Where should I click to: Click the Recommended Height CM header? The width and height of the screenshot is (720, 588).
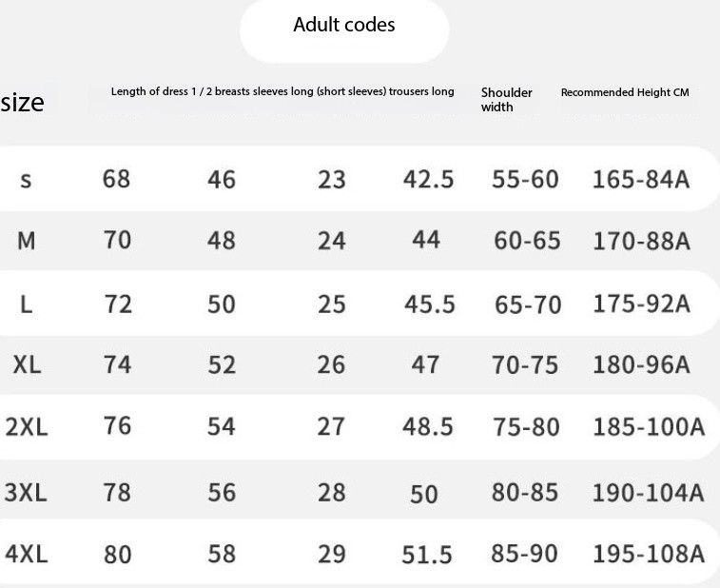point(624,92)
